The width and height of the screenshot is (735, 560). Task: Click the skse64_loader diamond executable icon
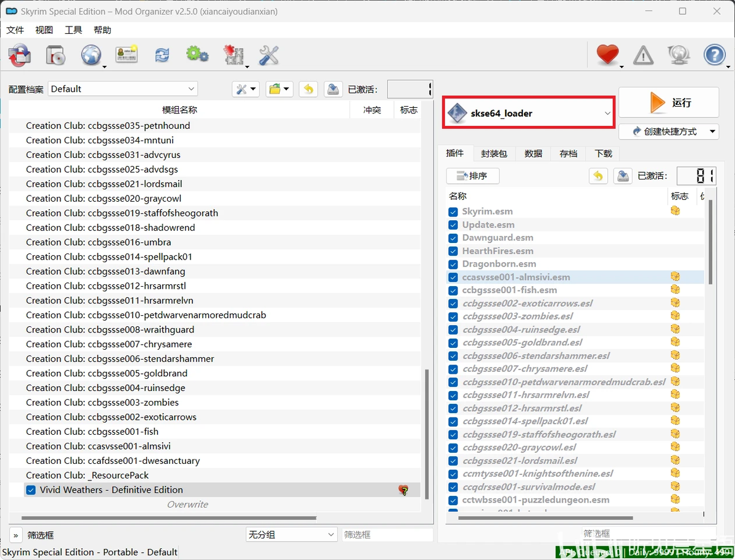pyautogui.click(x=457, y=113)
